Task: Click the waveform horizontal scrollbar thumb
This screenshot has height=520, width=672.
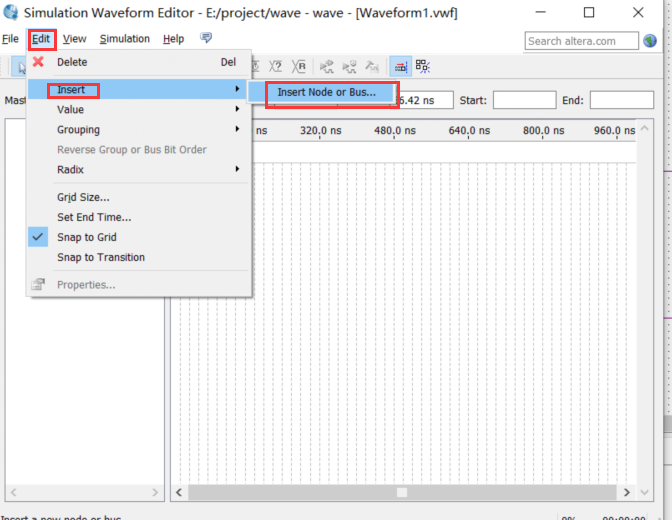Action: click(402, 493)
